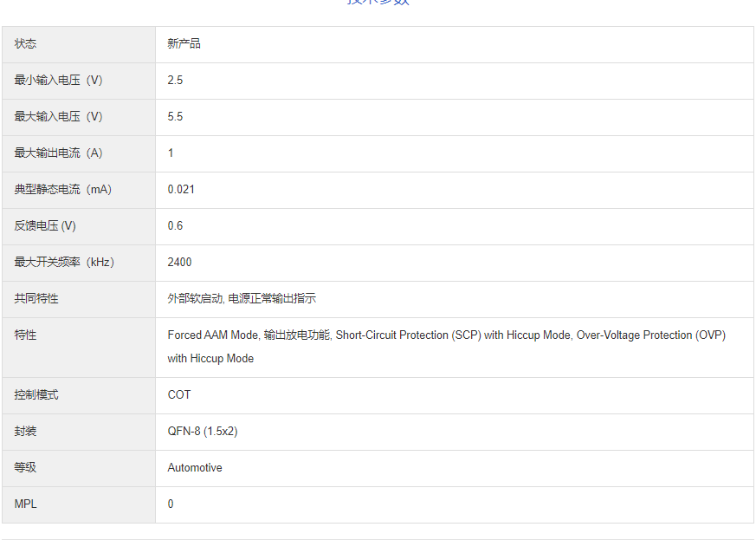Select the 外部软启动, 电源正常输出指示 text
This screenshot has height=540, width=756.
[x=242, y=299]
